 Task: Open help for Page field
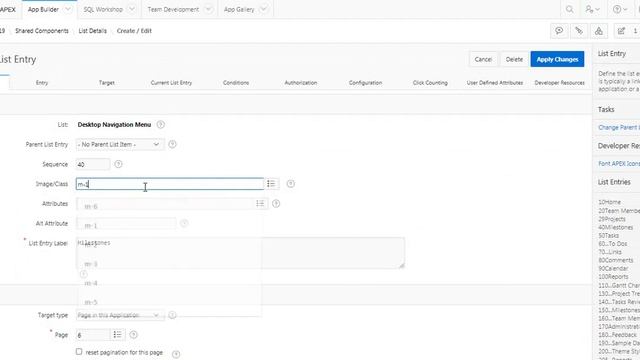coord(133,335)
